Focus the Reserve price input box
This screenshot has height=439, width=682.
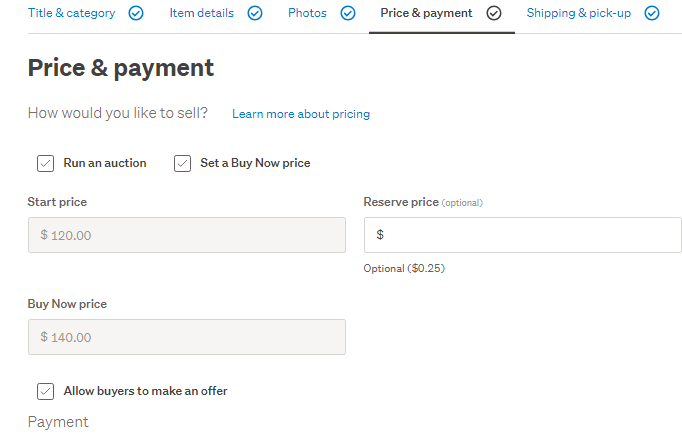coord(522,235)
